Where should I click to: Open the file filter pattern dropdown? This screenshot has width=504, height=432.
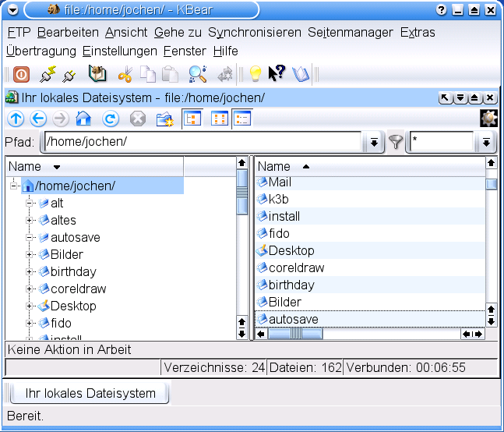click(x=486, y=143)
